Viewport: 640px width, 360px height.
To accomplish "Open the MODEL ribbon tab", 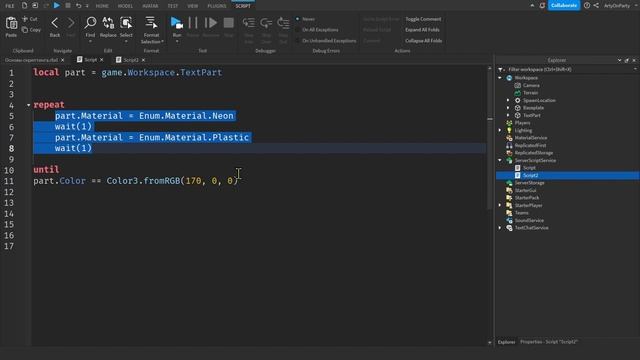I will coord(125,6).
